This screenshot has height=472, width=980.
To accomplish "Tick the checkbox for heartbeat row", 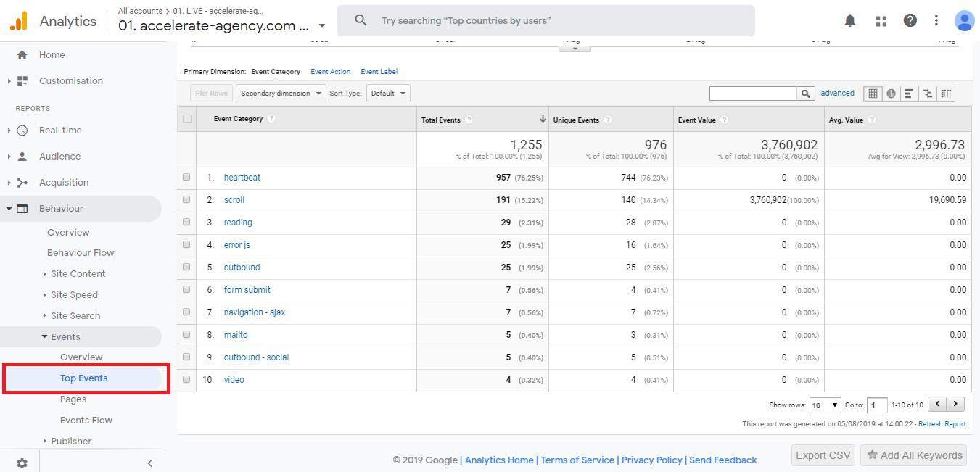I will (x=186, y=177).
